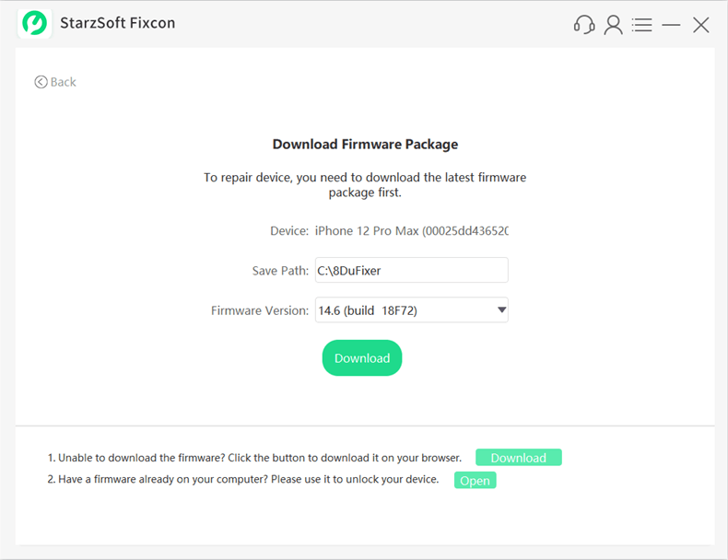Go back using the Back label
The width and height of the screenshot is (728, 560).
(64, 82)
